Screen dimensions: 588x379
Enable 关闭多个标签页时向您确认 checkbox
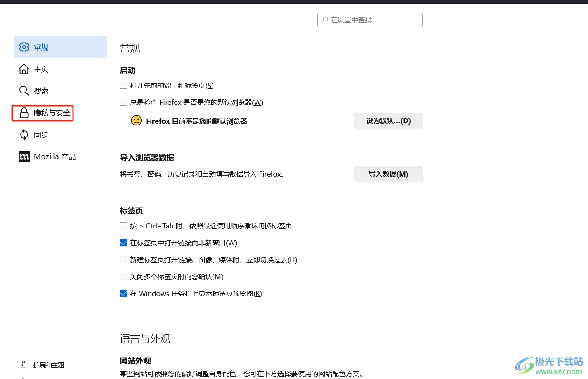(124, 276)
